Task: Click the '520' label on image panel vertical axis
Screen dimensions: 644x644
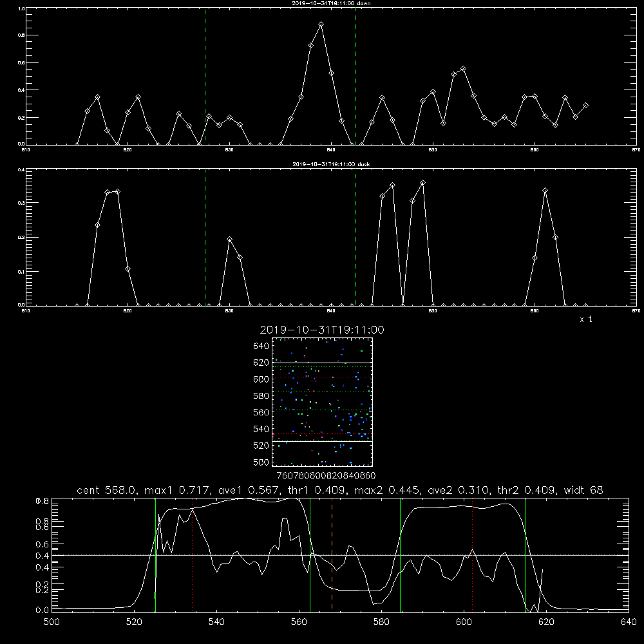Action: click(261, 446)
